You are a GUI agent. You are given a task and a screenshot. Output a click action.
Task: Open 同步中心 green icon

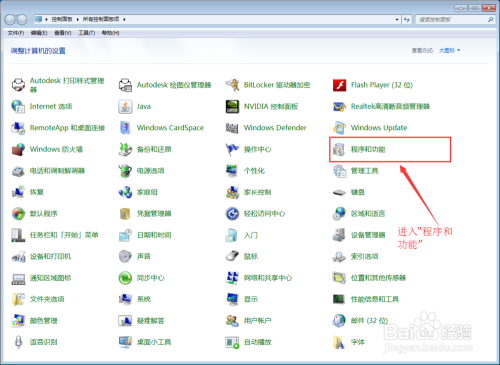(x=125, y=278)
